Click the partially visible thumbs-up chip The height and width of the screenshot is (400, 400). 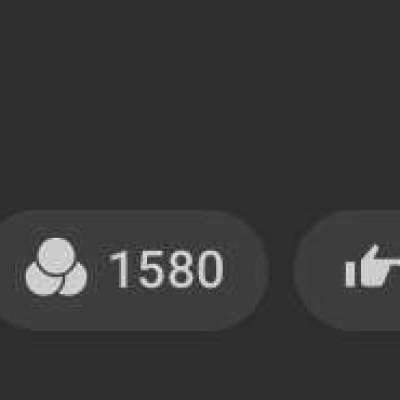(x=347, y=270)
